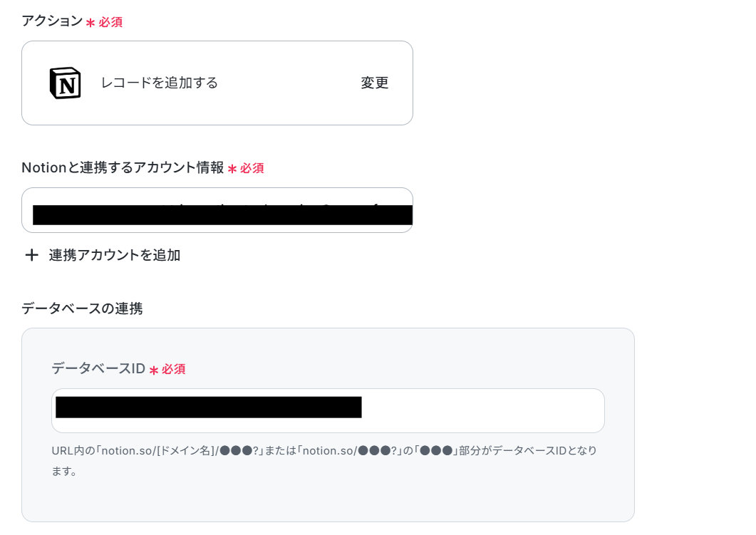Click the redacted database ID value
756x535 pixels.
tap(208, 407)
